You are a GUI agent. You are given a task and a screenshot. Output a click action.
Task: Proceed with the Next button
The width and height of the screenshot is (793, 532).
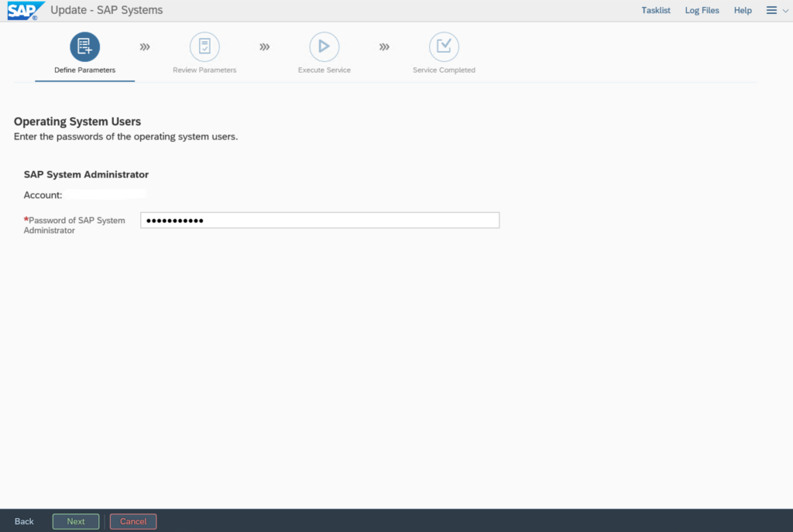[76, 521]
